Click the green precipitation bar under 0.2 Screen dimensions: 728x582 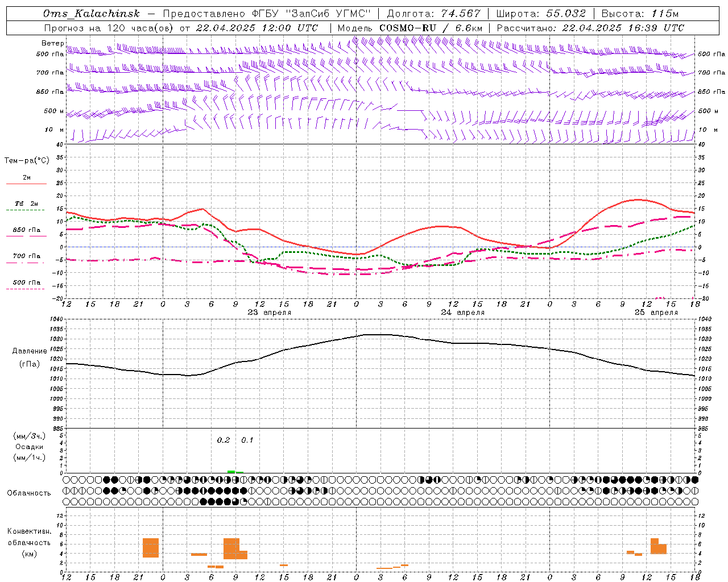[x=231, y=471]
